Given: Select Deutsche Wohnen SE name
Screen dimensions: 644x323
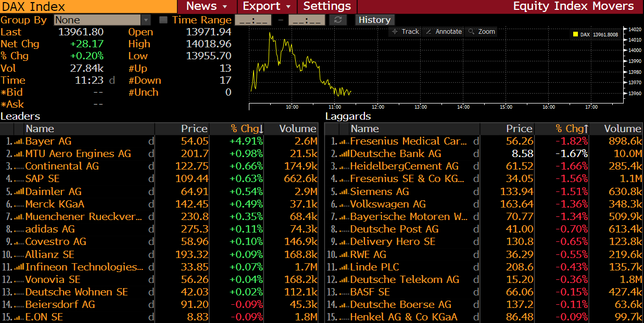Looking at the screenshot, I should point(77,292).
